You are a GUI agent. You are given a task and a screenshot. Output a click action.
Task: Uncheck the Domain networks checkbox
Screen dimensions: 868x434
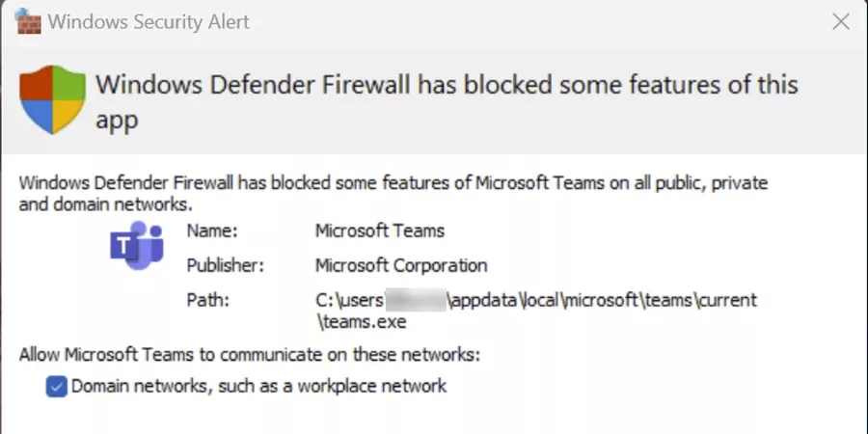click(x=56, y=387)
